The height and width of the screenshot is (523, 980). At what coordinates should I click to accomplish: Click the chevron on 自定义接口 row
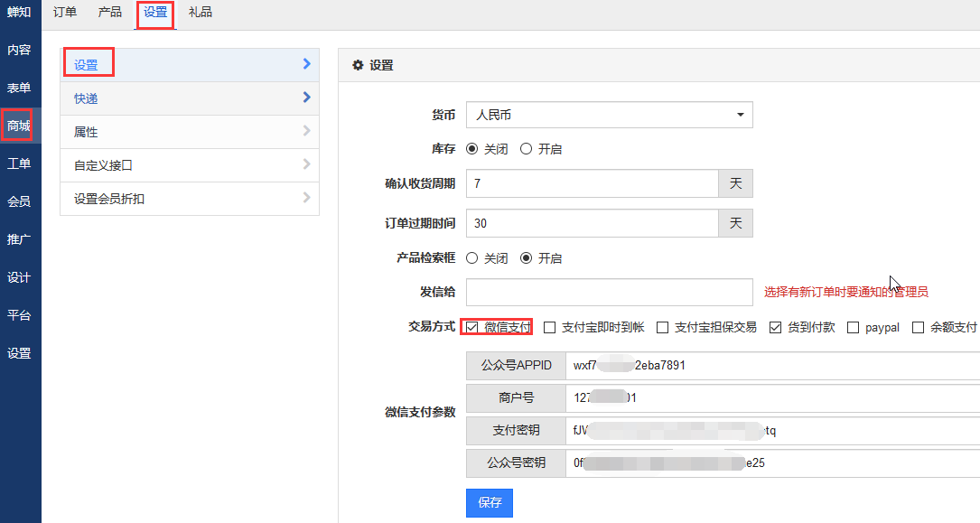tap(306, 164)
